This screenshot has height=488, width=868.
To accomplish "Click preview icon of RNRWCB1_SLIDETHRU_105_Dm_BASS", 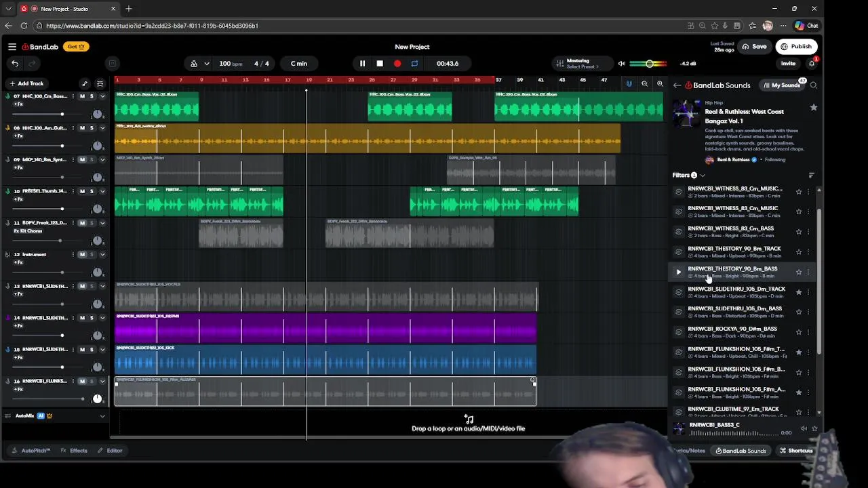I will (x=678, y=312).
